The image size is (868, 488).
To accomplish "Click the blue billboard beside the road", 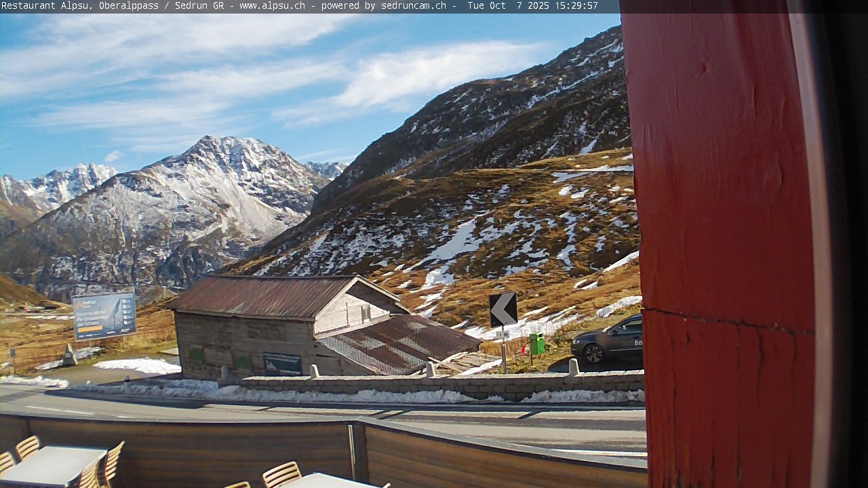I will pyautogui.click(x=104, y=315).
